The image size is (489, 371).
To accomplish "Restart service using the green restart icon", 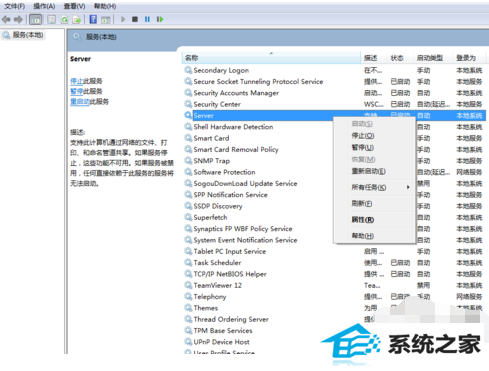I will (x=160, y=19).
